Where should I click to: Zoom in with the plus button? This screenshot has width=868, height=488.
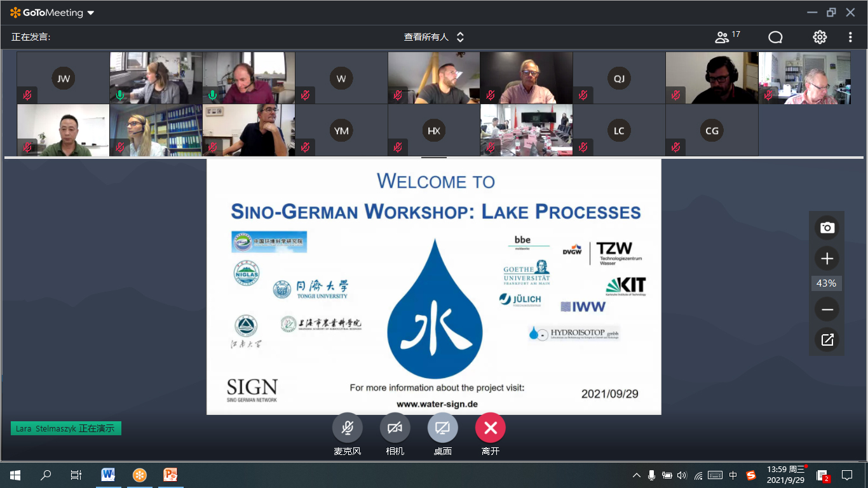point(827,259)
